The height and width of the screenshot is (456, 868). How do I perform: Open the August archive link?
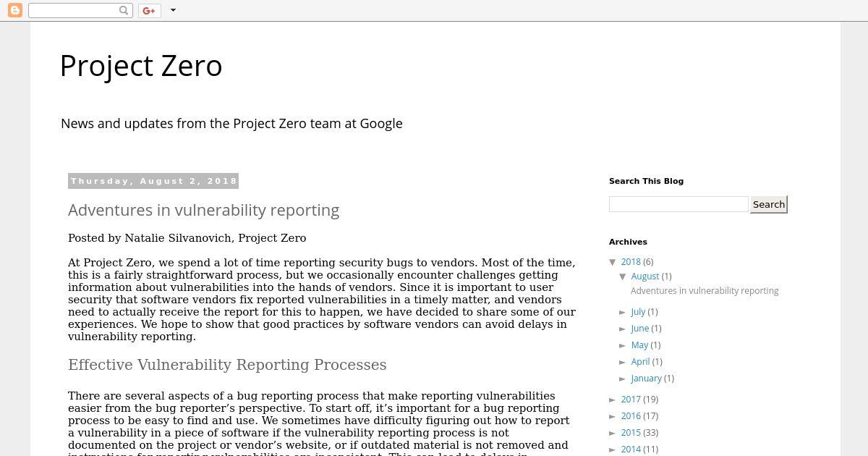pyautogui.click(x=644, y=276)
